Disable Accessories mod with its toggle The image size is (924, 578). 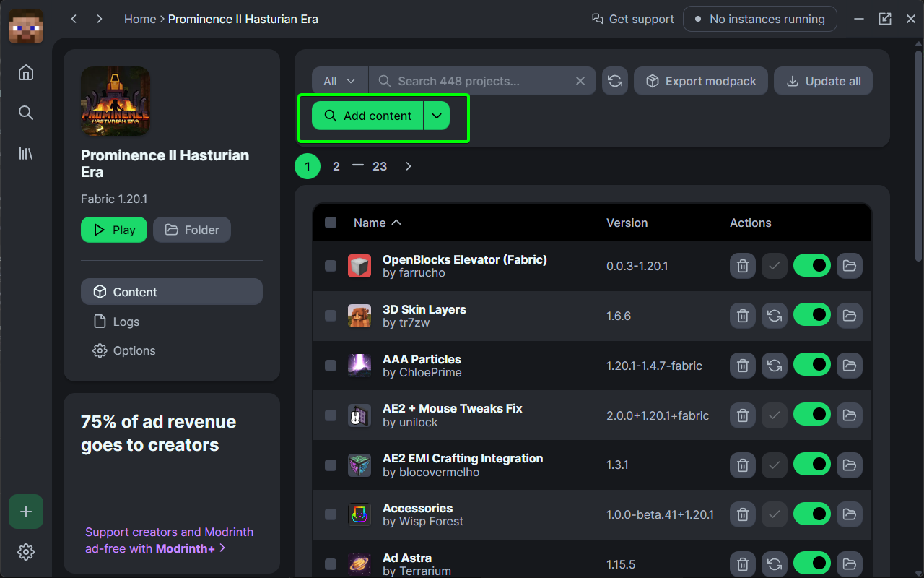(x=812, y=514)
